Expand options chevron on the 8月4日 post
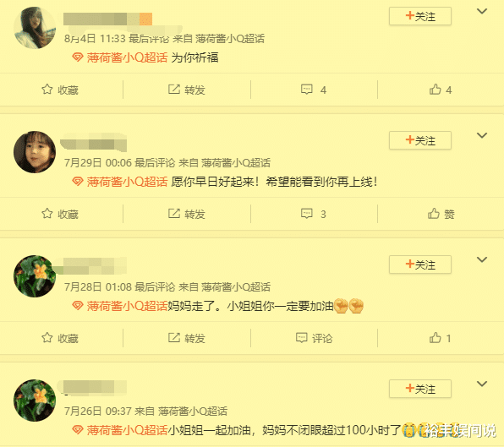Viewport: 504px width, 447px height. [x=482, y=12]
